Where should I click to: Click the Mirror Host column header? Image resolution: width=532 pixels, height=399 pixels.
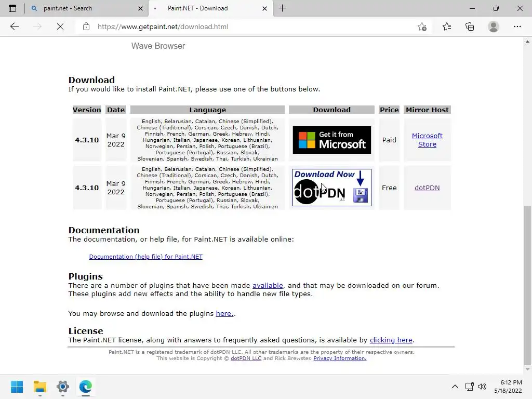pyautogui.click(x=427, y=110)
